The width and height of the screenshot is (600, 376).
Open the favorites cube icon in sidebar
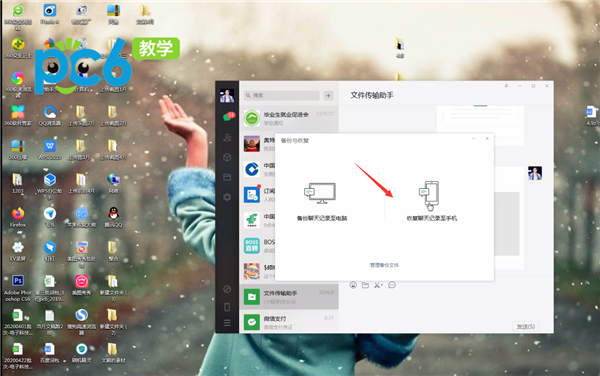point(227,157)
